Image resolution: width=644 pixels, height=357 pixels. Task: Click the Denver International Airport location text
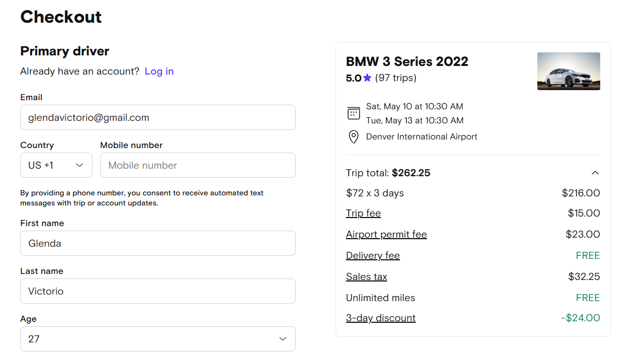(422, 136)
